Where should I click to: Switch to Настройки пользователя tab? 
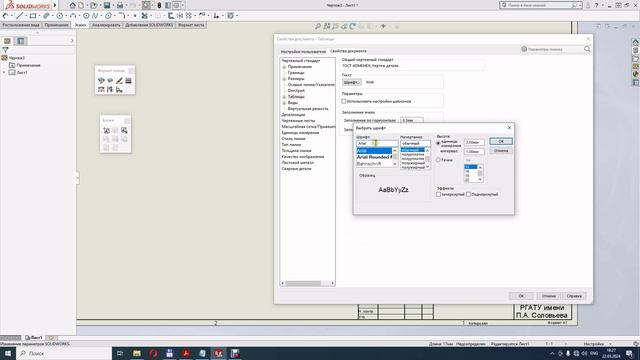[303, 51]
